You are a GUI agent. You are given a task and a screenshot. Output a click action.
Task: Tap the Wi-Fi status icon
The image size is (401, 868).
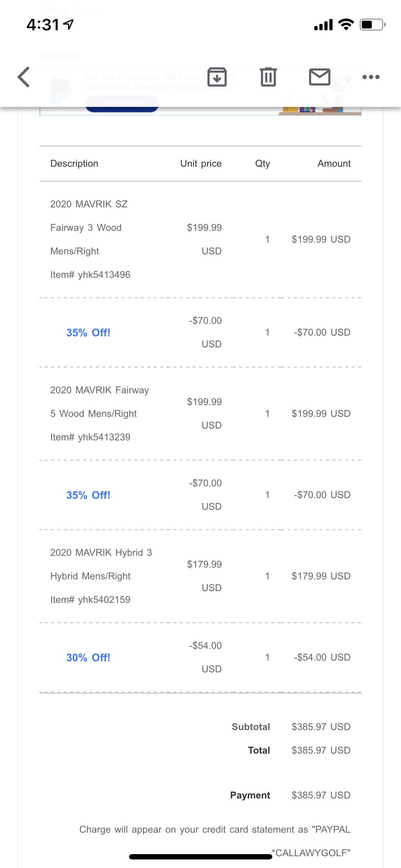pyautogui.click(x=346, y=25)
